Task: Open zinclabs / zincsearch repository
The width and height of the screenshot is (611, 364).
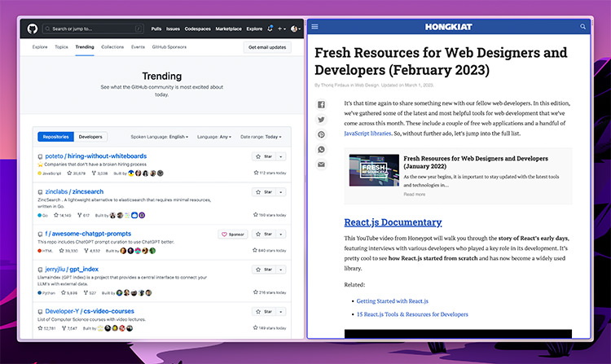Action: tap(74, 191)
